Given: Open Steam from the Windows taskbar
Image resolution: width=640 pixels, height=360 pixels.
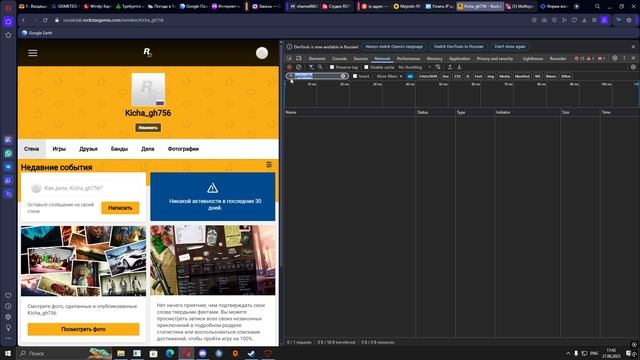Looking at the screenshot, I should 251,353.
